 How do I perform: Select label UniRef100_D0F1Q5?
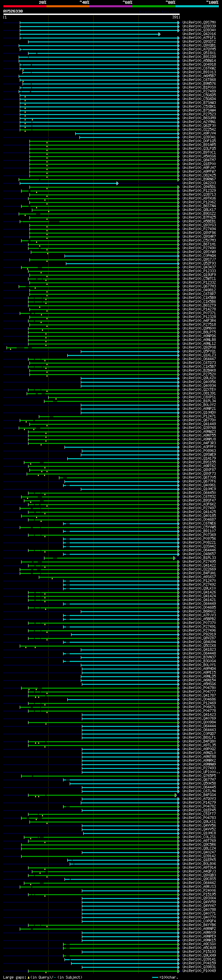199,141
